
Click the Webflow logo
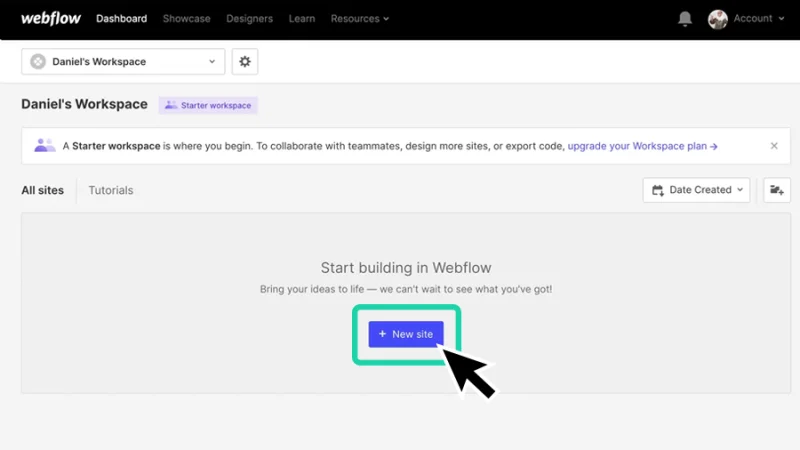point(51,18)
